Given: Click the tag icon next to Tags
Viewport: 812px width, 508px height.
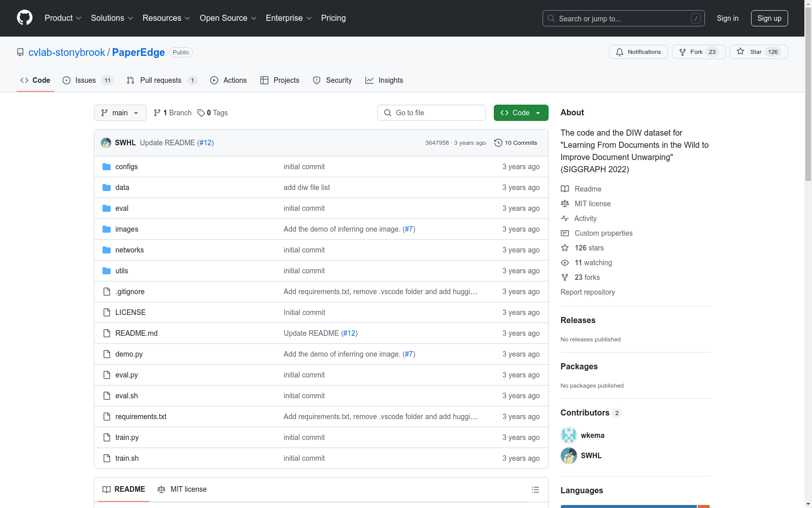Looking at the screenshot, I should pos(201,113).
